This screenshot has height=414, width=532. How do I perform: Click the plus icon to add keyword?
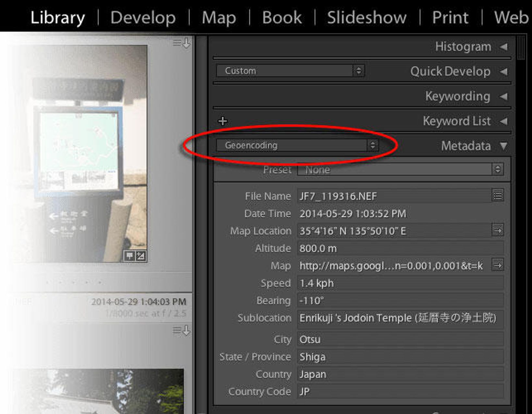click(223, 121)
